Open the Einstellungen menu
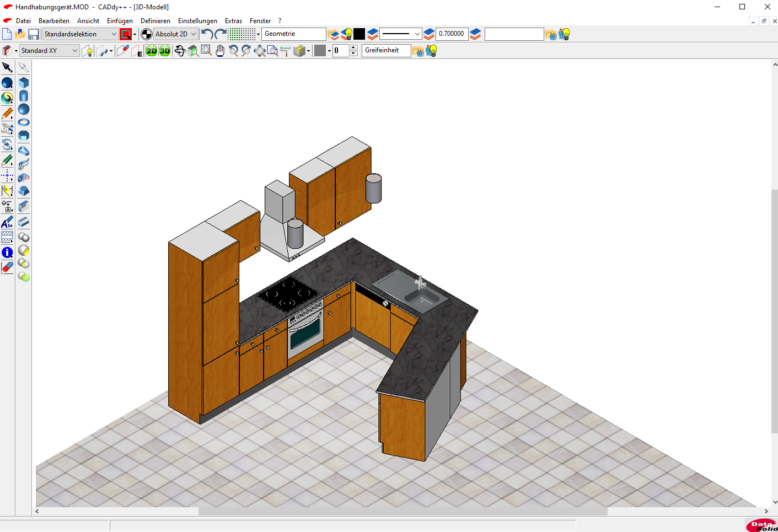 coord(197,21)
